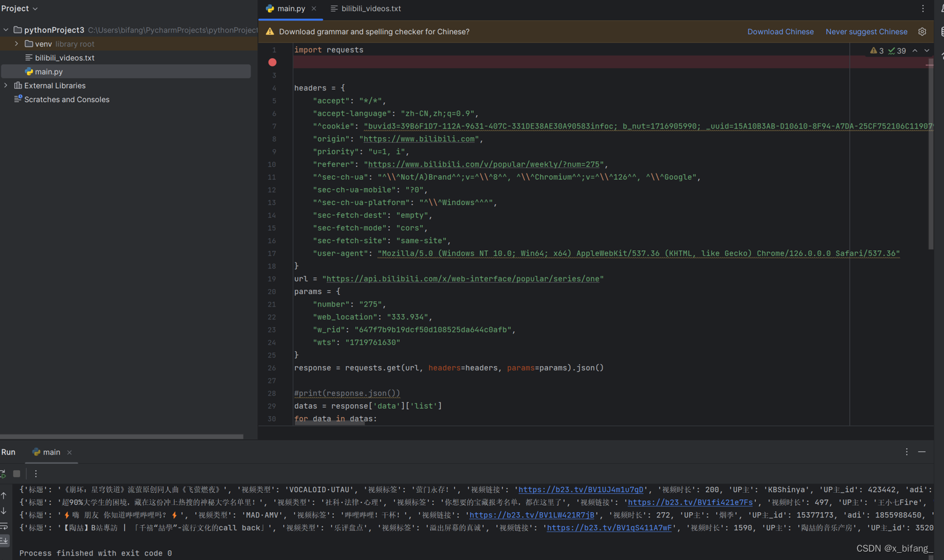
Task: Toggle scroll-to-end in the Run console
Action: [4, 540]
